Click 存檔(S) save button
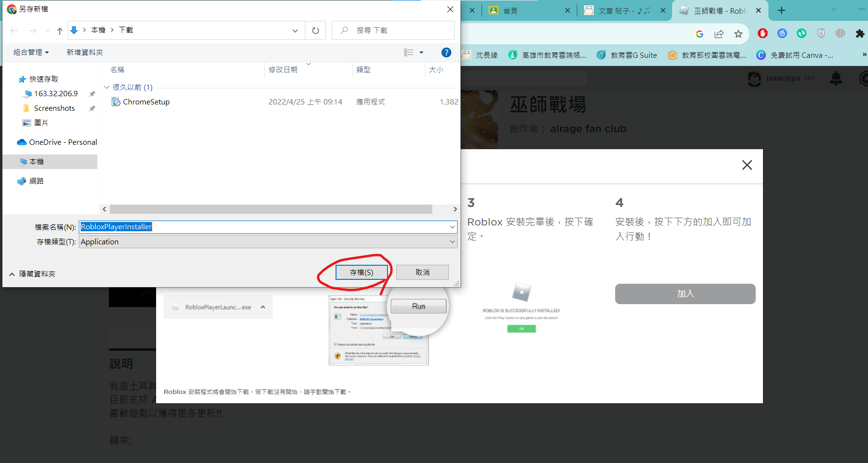This screenshot has width=868, height=463. tap(362, 273)
